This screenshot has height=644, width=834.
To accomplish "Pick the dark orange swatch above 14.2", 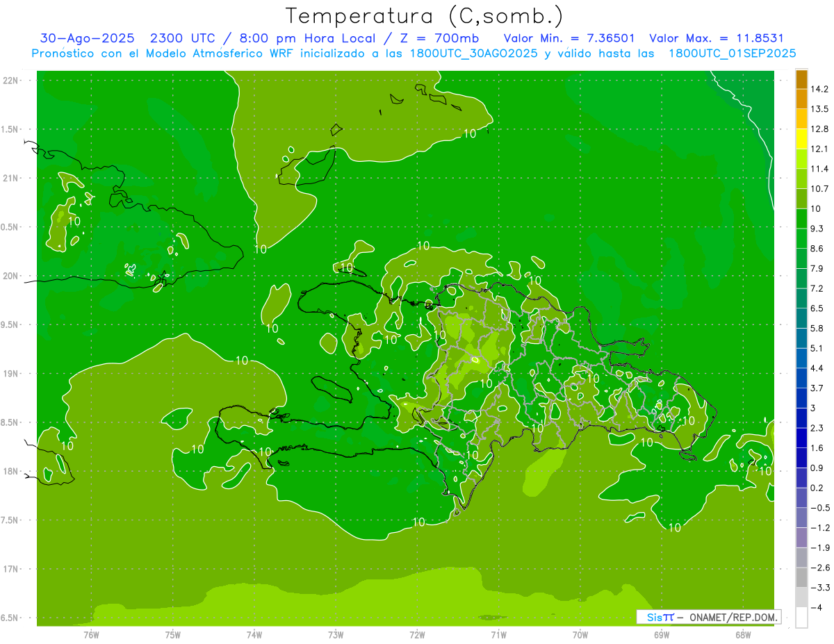I will (x=801, y=79).
